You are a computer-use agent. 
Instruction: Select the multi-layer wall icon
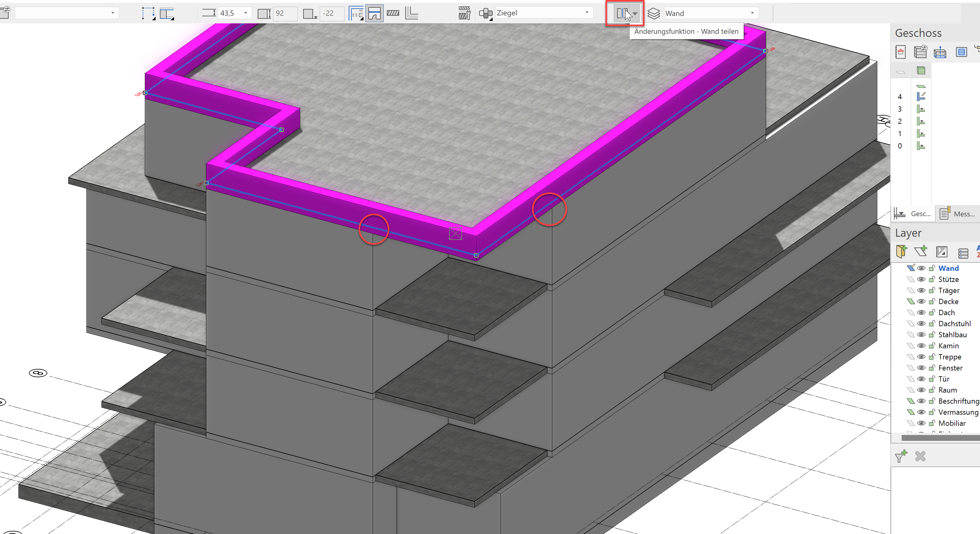[412, 13]
